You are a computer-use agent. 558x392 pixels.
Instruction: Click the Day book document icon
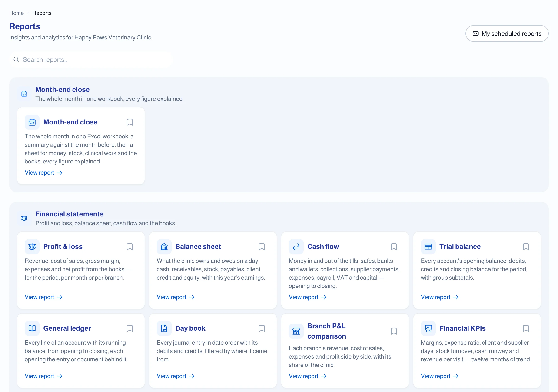[164, 328]
